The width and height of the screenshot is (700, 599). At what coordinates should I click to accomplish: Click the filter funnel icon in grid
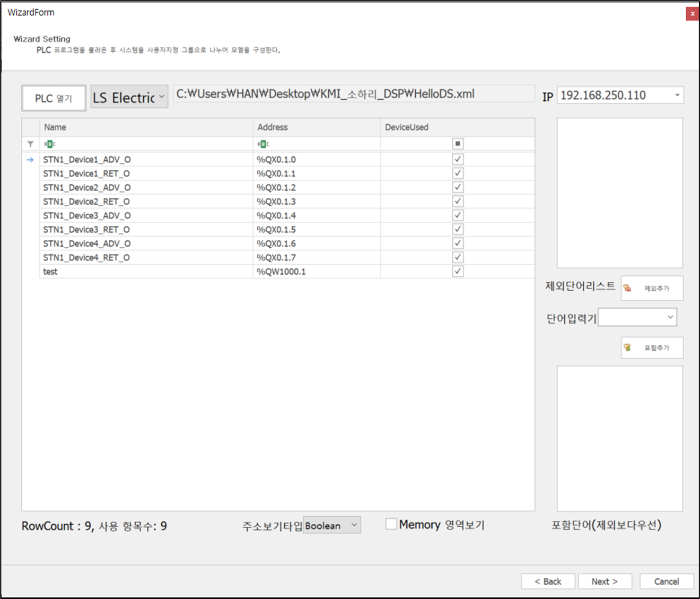pyautogui.click(x=30, y=144)
